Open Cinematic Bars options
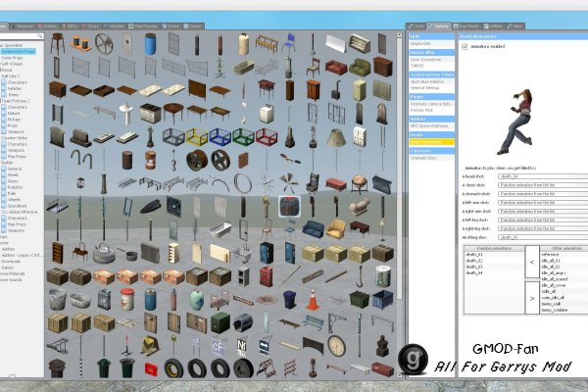This screenshot has width=588, height=392. pos(431,158)
